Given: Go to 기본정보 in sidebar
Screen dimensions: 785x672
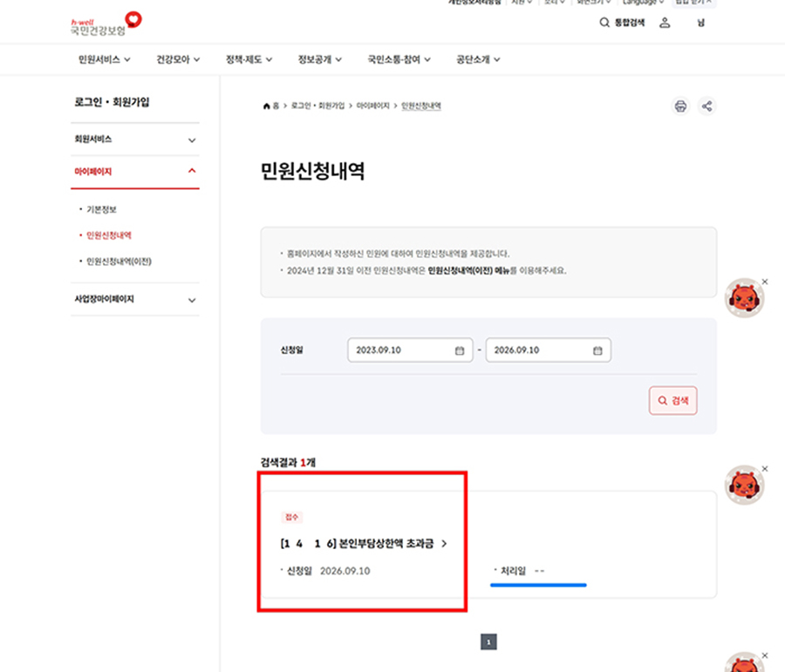Looking at the screenshot, I should pyautogui.click(x=102, y=210).
